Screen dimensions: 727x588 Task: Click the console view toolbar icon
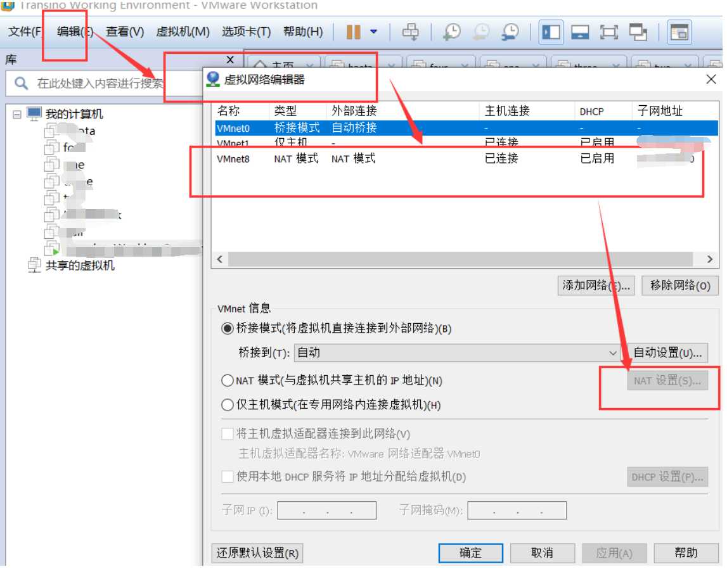click(x=679, y=32)
